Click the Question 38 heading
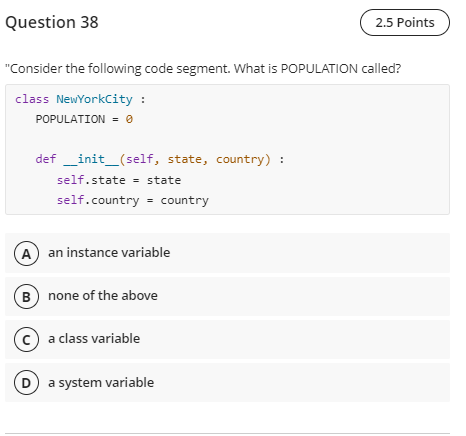Viewport: 466px width, 436px height. click(x=52, y=22)
